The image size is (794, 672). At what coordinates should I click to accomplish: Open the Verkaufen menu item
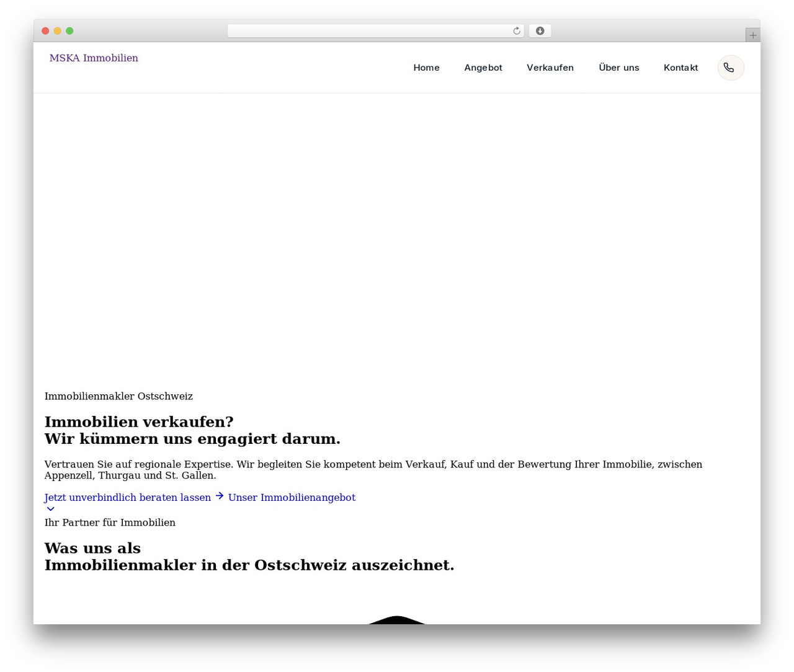pyautogui.click(x=550, y=68)
